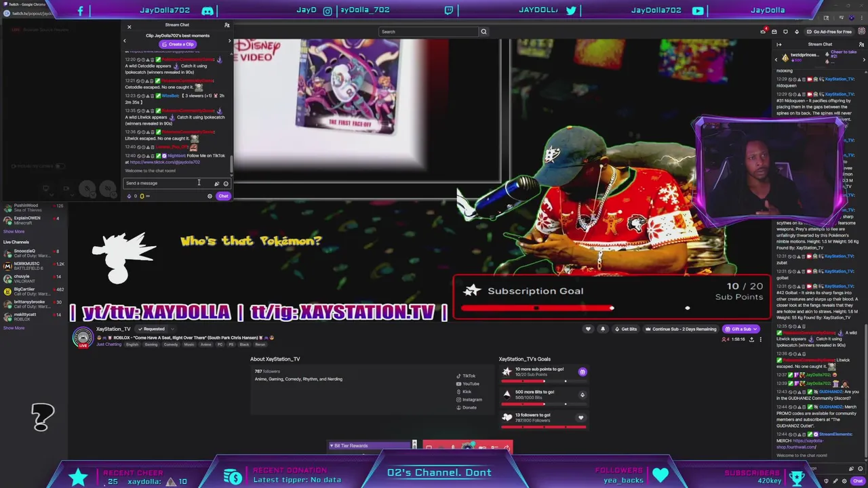868x488 pixels.
Task: Collapse the right Stream Chat panel
Action: [778, 45]
